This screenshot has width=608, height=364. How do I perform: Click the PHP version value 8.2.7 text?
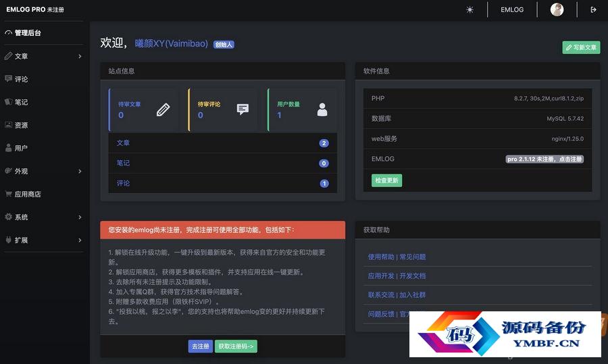[549, 99]
